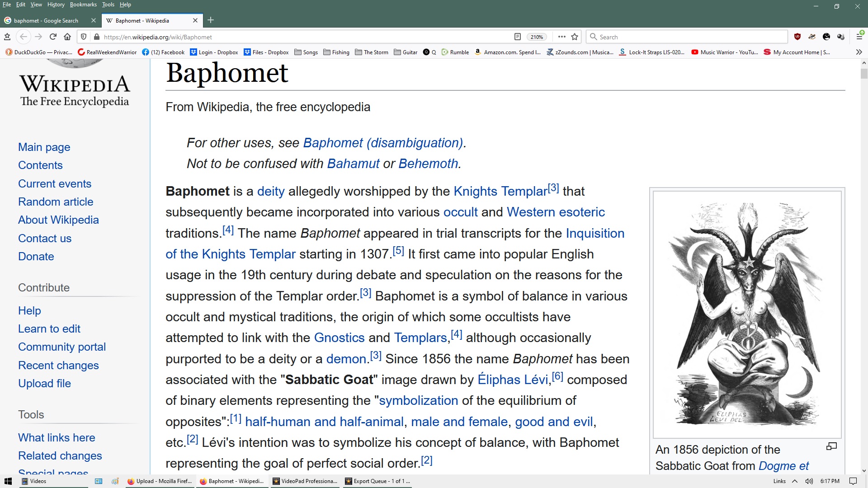Reload the current page
The width and height of the screenshot is (868, 488).
53,37
